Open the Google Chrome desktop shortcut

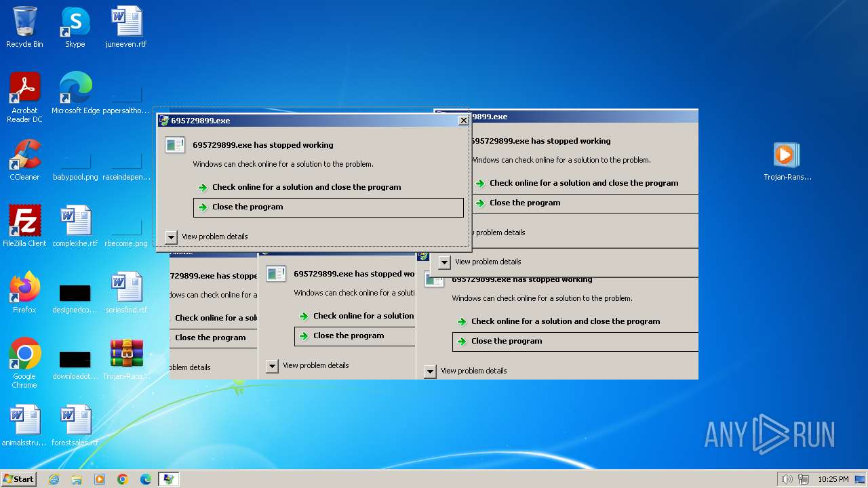pyautogui.click(x=24, y=364)
